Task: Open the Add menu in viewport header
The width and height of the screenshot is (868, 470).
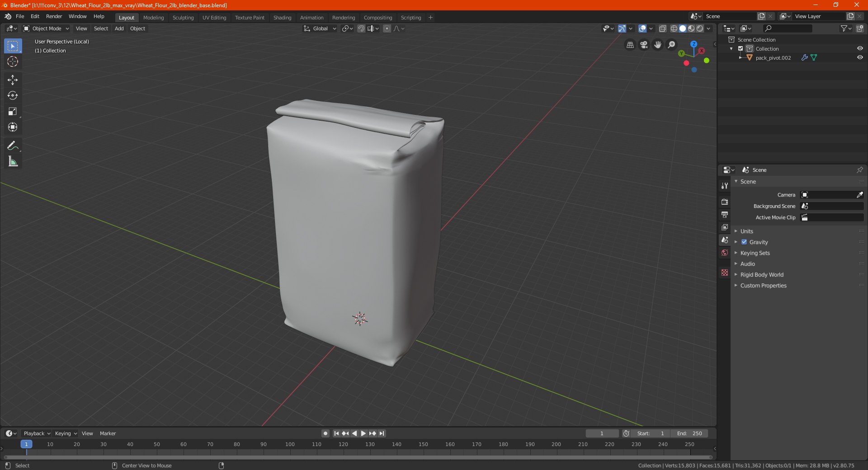Action: pyautogui.click(x=119, y=28)
